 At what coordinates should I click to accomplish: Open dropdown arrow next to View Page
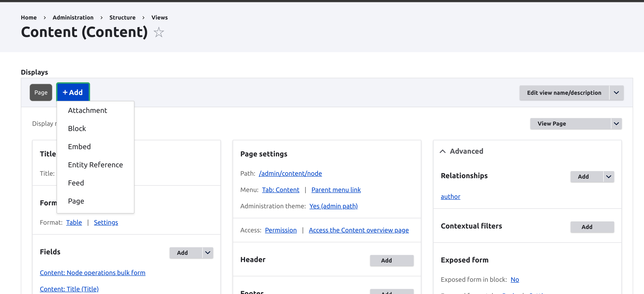tap(616, 124)
